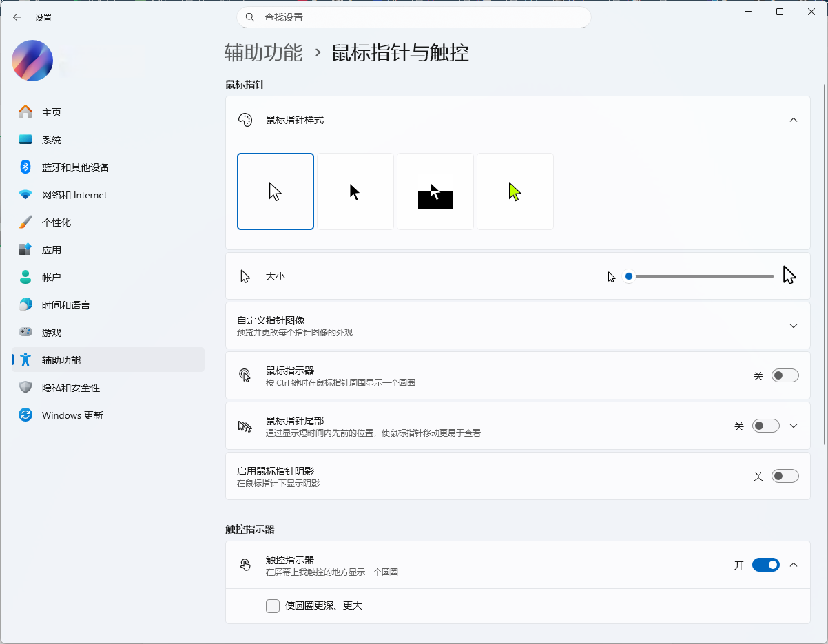Image resolution: width=828 pixels, height=644 pixels.
Task: Turn on the mouse indicator toggle
Action: coord(785,375)
